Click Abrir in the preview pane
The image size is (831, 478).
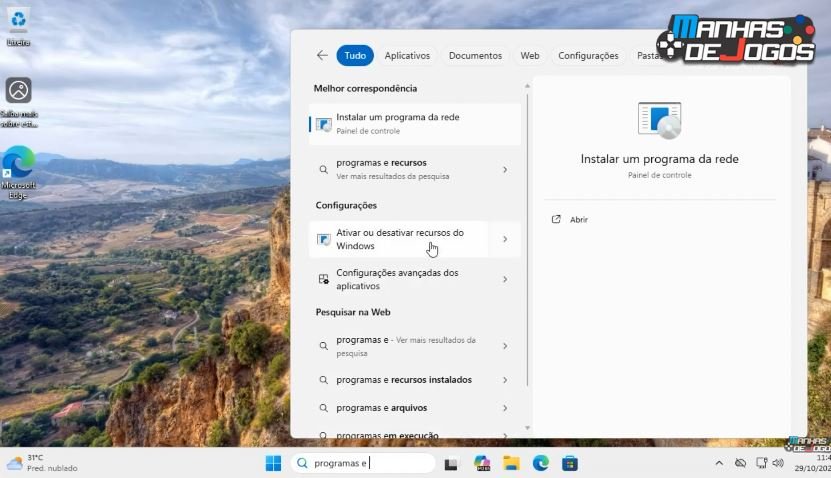[x=578, y=219]
